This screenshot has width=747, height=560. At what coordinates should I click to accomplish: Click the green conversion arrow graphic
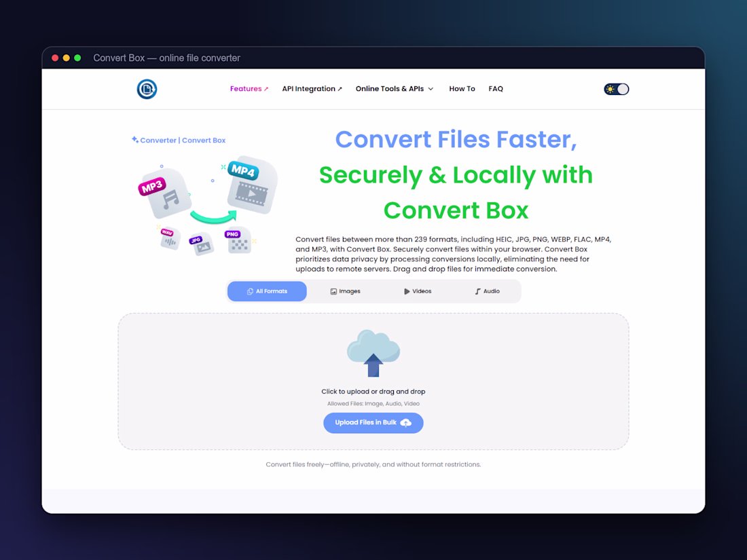click(213, 217)
